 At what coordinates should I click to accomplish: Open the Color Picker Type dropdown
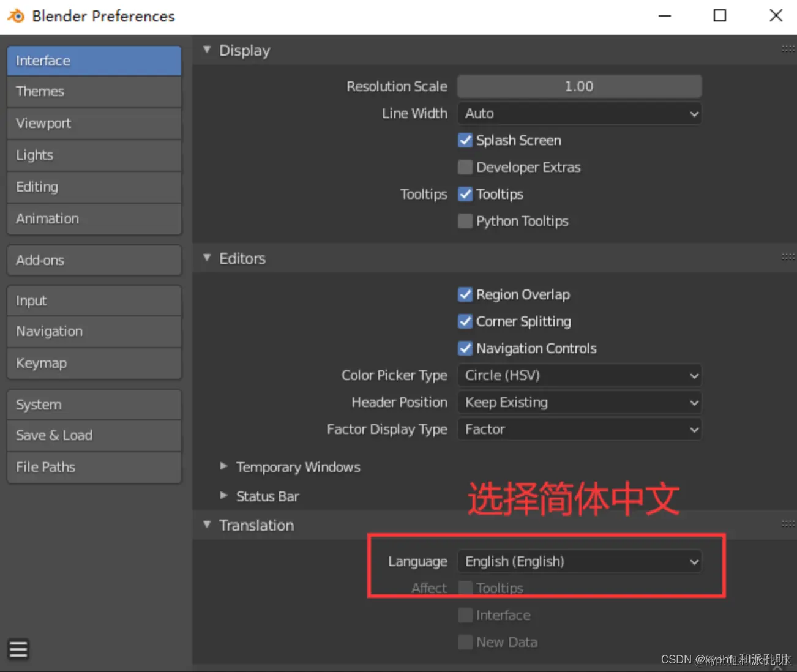coord(579,375)
